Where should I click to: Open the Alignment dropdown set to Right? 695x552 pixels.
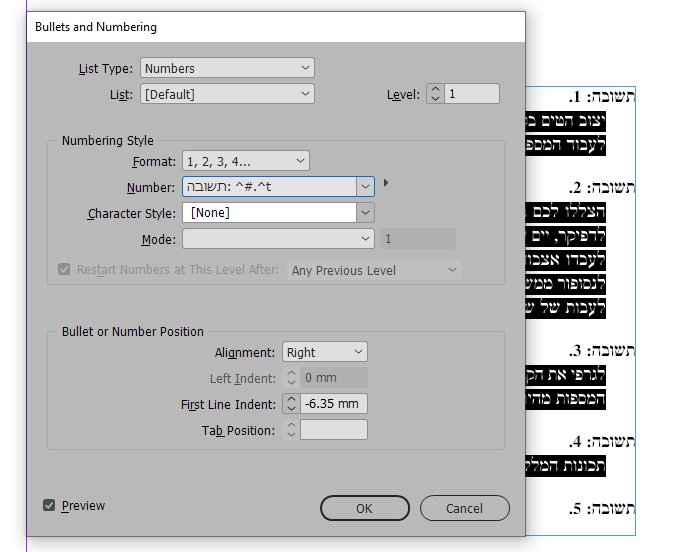(x=325, y=352)
